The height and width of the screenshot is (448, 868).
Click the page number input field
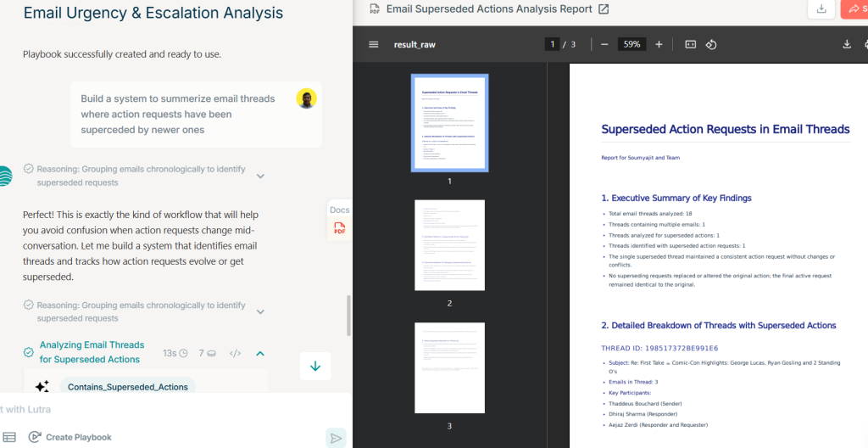(552, 44)
